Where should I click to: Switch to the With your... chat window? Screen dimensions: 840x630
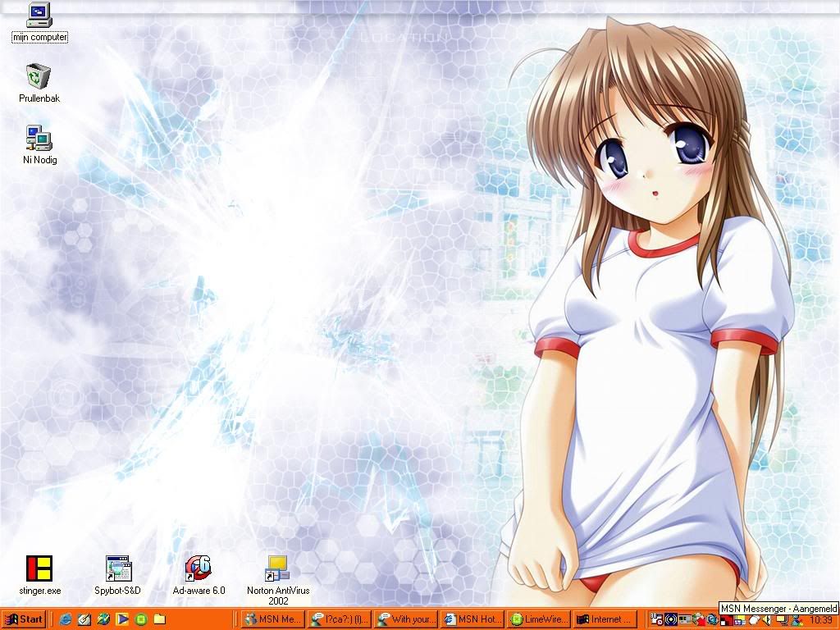(405, 619)
